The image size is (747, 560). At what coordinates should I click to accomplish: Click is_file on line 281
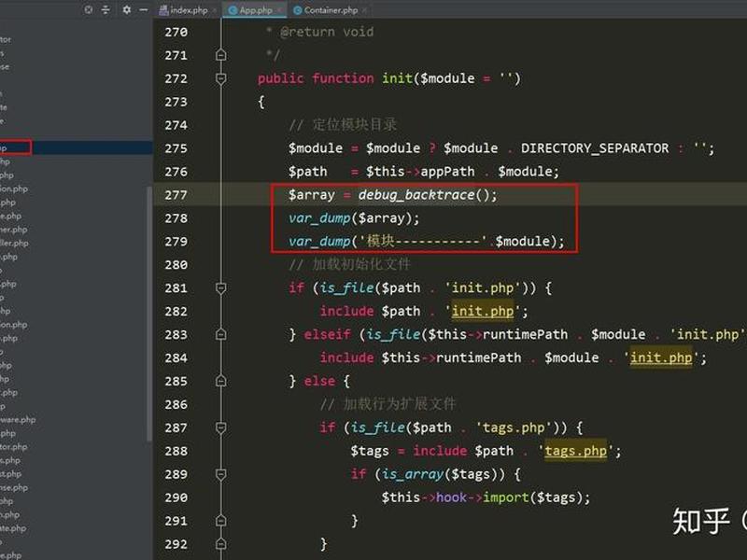pyautogui.click(x=346, y=287)
